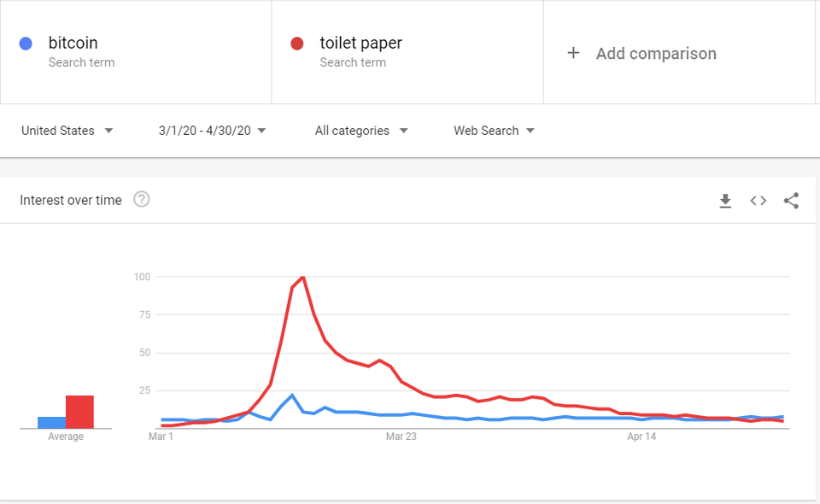Share the Interest over time chart
The image size is (820, 504).
click(x=791, y=201)
